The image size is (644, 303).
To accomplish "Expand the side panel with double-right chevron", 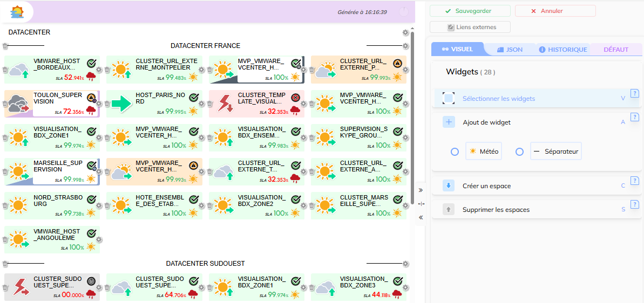I will tap(421, 190).
